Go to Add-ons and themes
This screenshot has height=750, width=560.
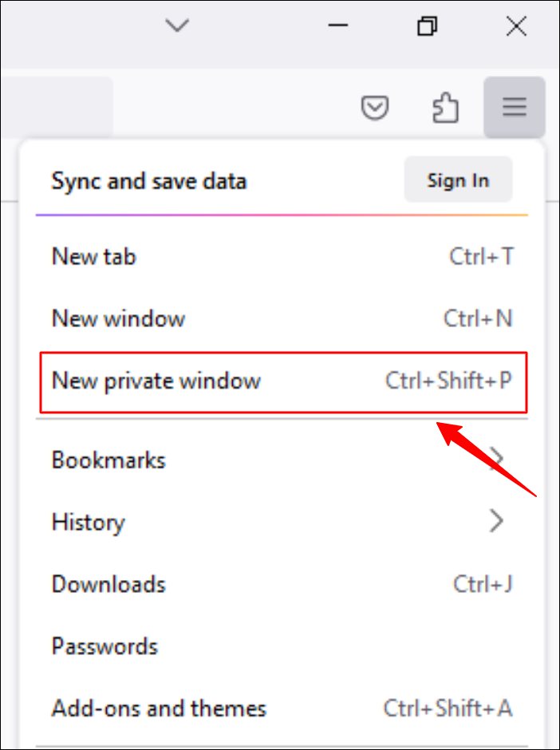coord(159,708)
